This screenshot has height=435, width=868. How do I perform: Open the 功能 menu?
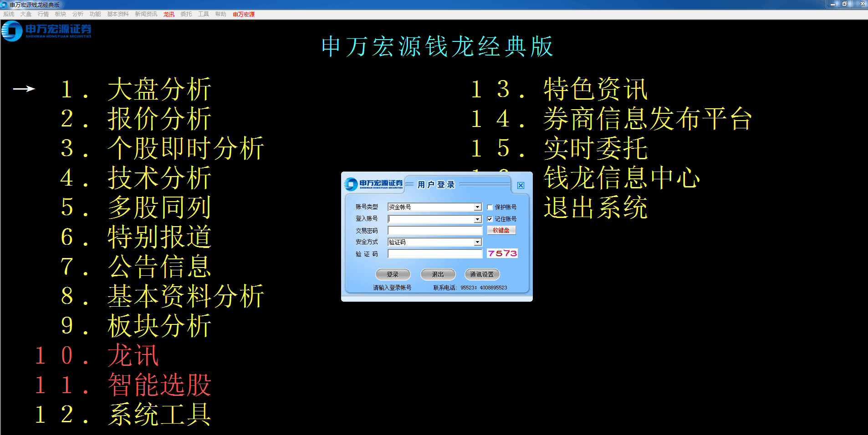[x=95, y=14]
